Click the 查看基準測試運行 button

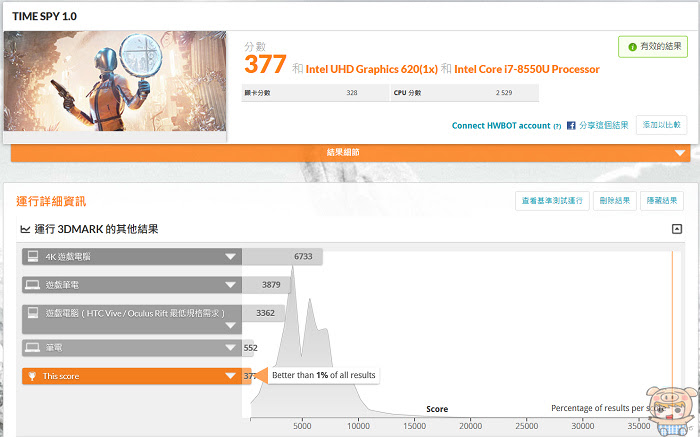pos(552,201)
